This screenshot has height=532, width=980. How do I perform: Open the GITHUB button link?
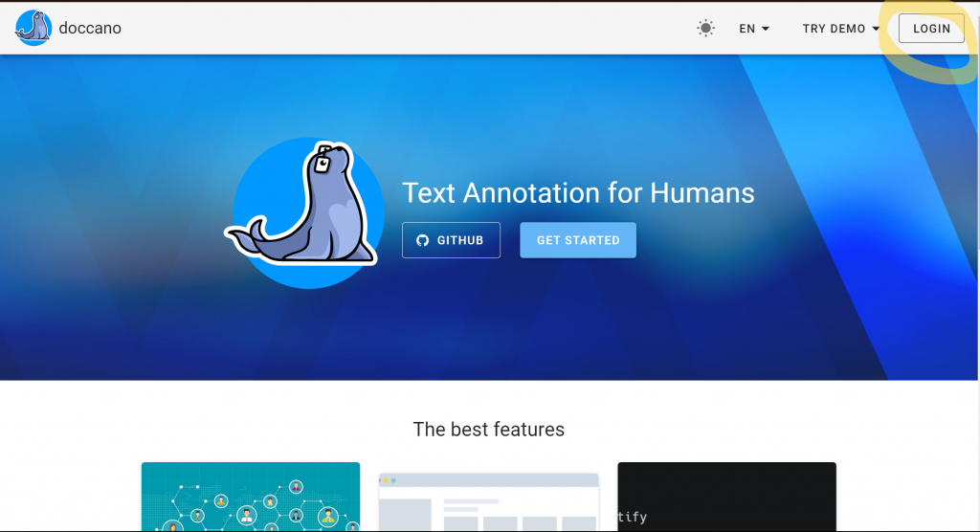coord(452,240)
